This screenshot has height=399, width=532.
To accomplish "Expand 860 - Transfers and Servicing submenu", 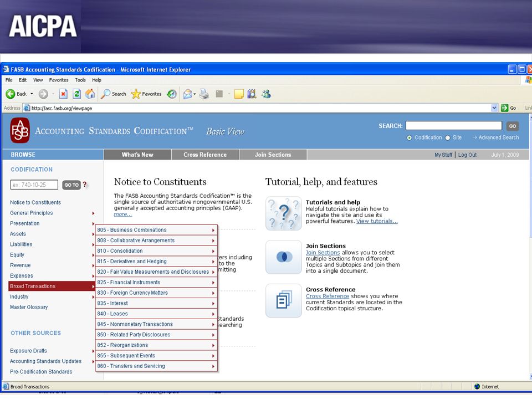I will pos(213,366).
